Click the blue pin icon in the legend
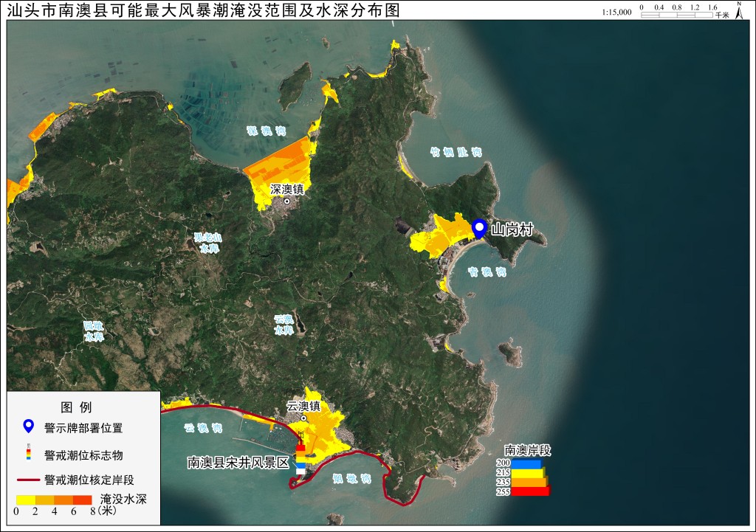The image size is (756, 532). (x=29, y=426)
